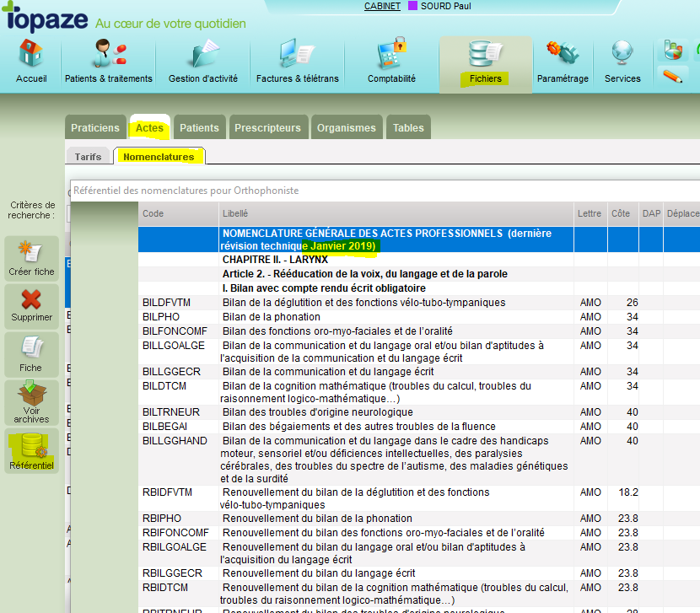700x613 pixels.
Task: Switch to the Praticiens tab
Action: coord(95,127)
